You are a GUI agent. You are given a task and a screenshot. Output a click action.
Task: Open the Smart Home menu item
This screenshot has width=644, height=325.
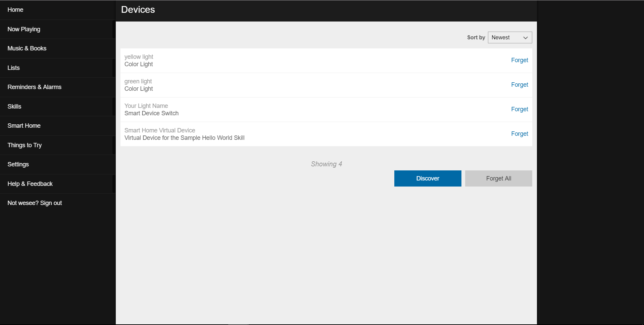(x=24, y=126)
